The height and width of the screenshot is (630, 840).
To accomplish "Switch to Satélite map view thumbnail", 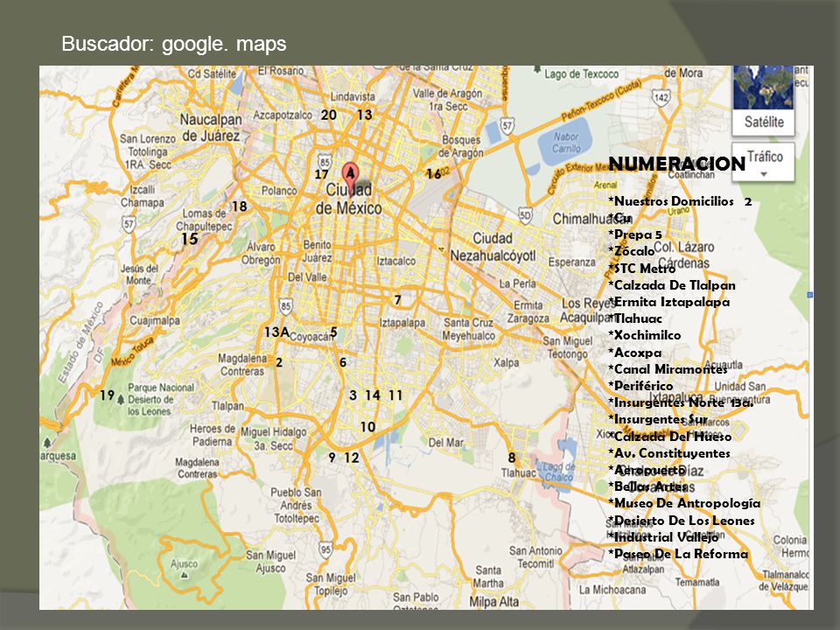I will pyautogui.click(x=763, y=100).
